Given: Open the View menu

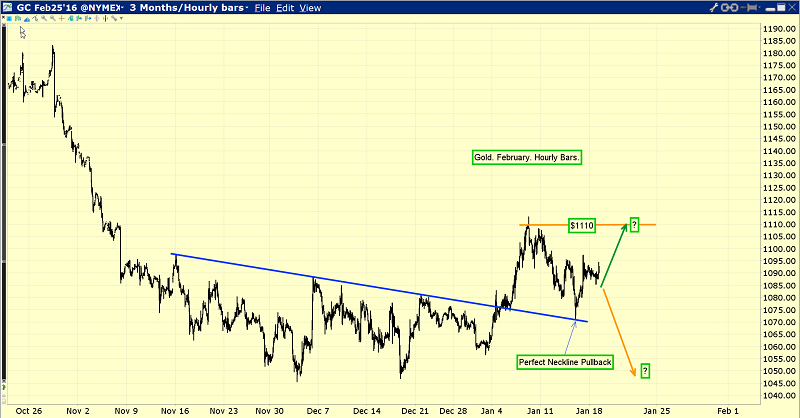Looking at the screenshot, I should (x=310, y=8).
